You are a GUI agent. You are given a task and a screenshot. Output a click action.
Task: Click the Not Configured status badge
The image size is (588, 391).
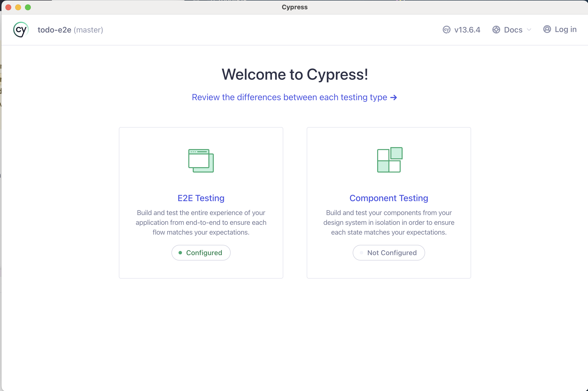pos(389,253)
